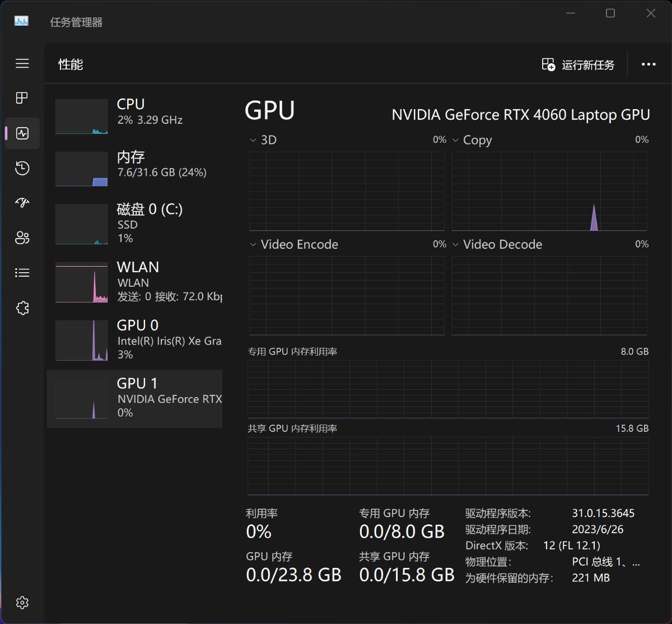The width and height of the screenshot is (672, 624).
Task: Minimize the Task Manager window
Action: 571,13
